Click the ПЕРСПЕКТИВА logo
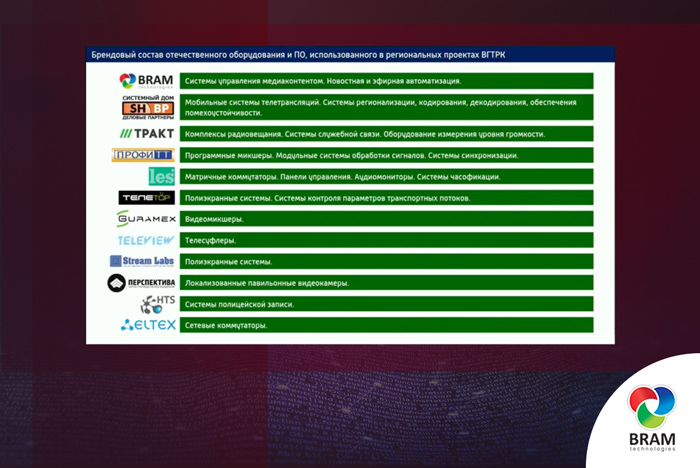This screenshot has width=700, height=468. tap(141, 283)
